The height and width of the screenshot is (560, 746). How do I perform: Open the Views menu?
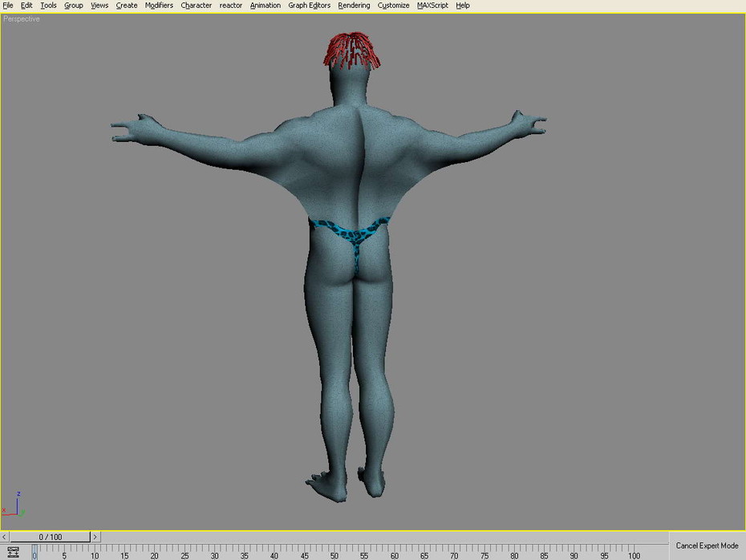(x=99, y=6)
